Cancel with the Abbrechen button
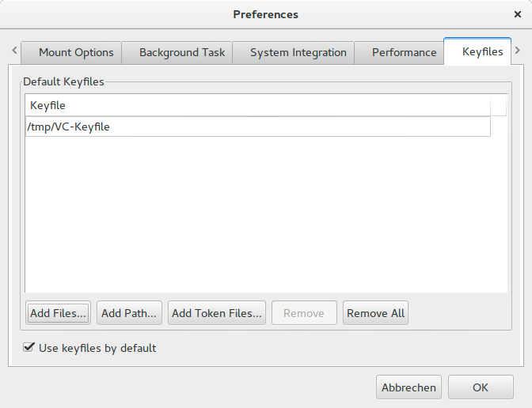Viewport: 532px width, 408px height. coord(408,387)
